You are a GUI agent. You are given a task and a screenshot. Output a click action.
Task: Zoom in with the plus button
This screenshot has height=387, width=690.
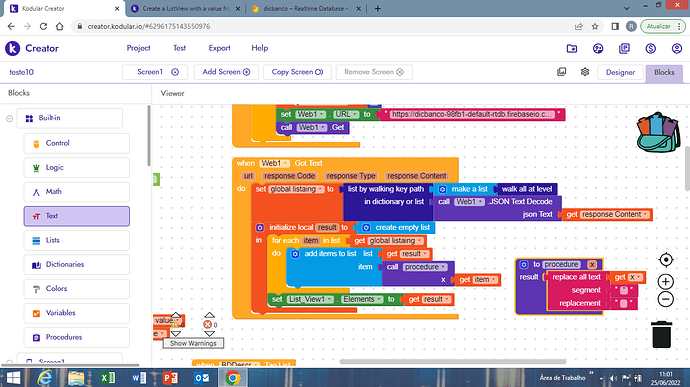(666, 281)
